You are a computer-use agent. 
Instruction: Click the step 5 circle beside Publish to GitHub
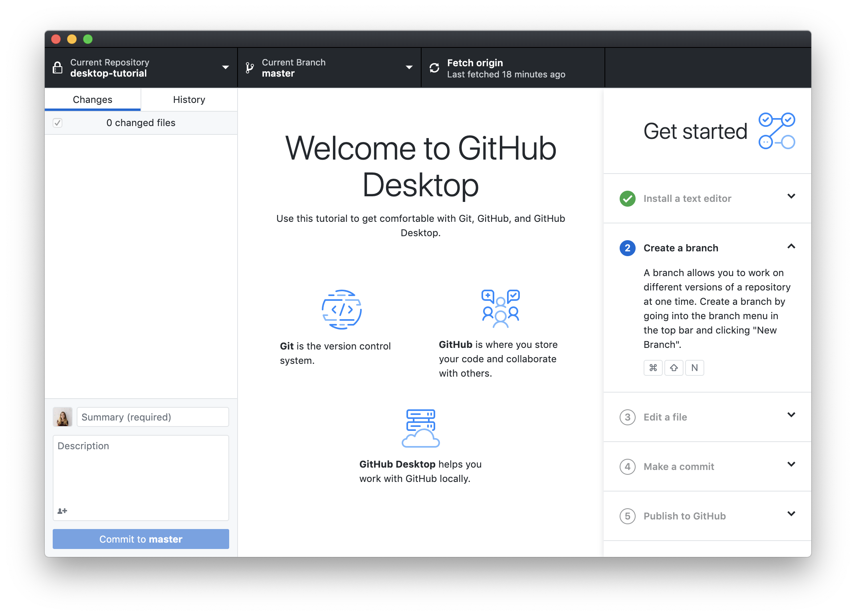(628, 516)
